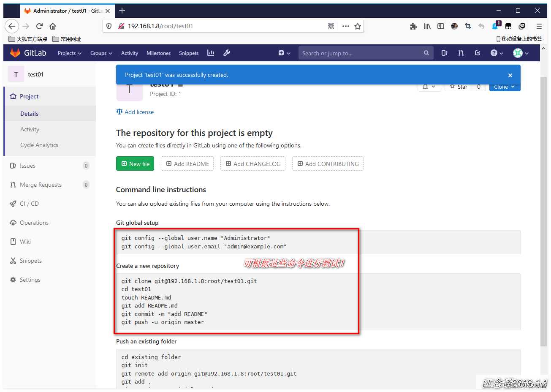Open the navbar Issues icon
Viewport: 551px width, 392px height.
(x=444, y=53)
